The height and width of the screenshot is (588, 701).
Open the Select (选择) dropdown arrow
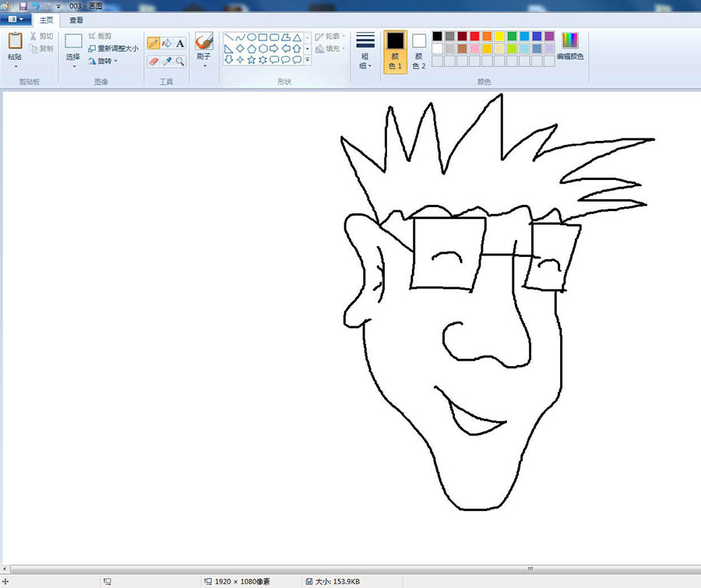tap(74, 66)
